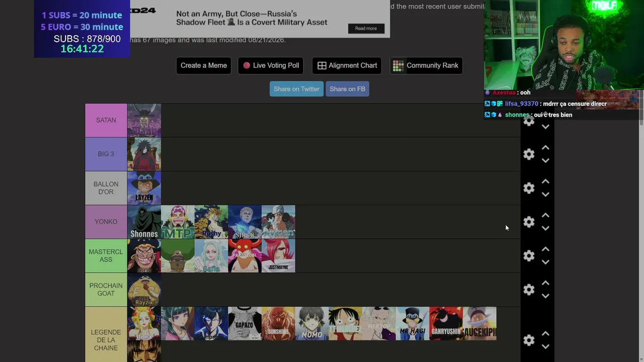
Task: Move the BIG 3 tier up
Action: coord(545,148)
